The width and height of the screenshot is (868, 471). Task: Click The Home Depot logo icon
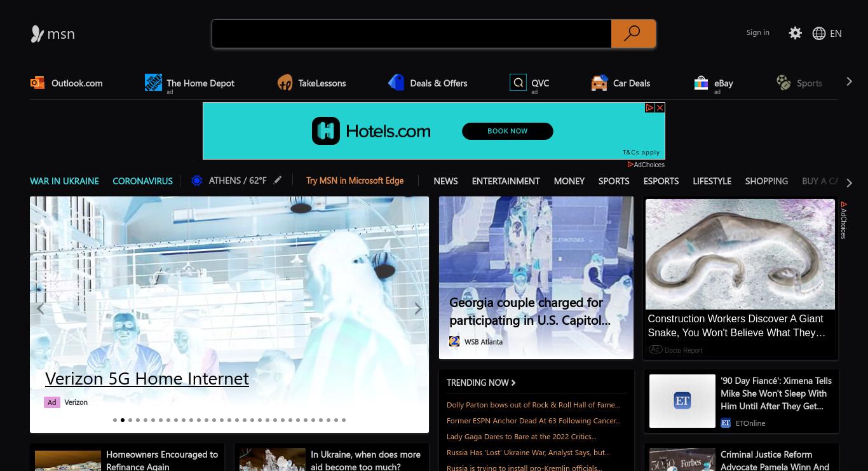click(153, 83)
